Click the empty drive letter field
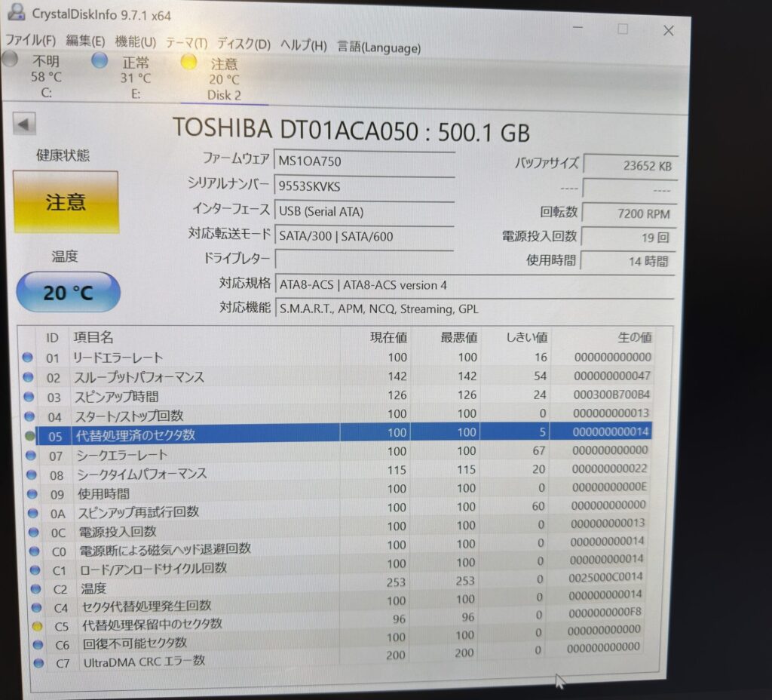This screenshot has height=700, width=772. [364, 259]
